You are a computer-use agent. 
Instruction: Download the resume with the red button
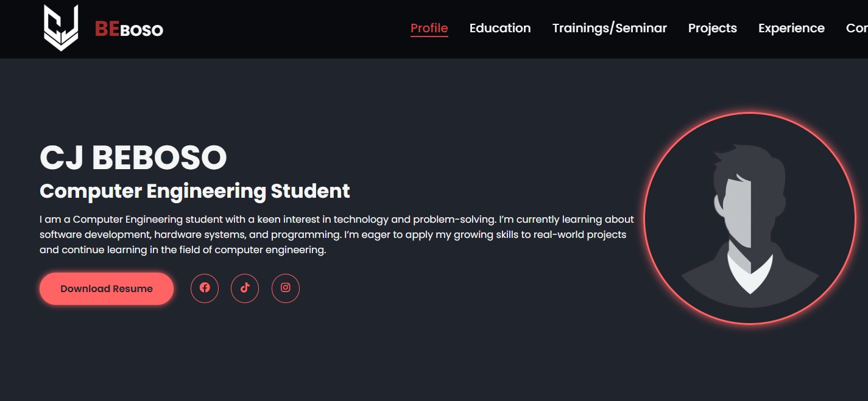tap(107, 288)
